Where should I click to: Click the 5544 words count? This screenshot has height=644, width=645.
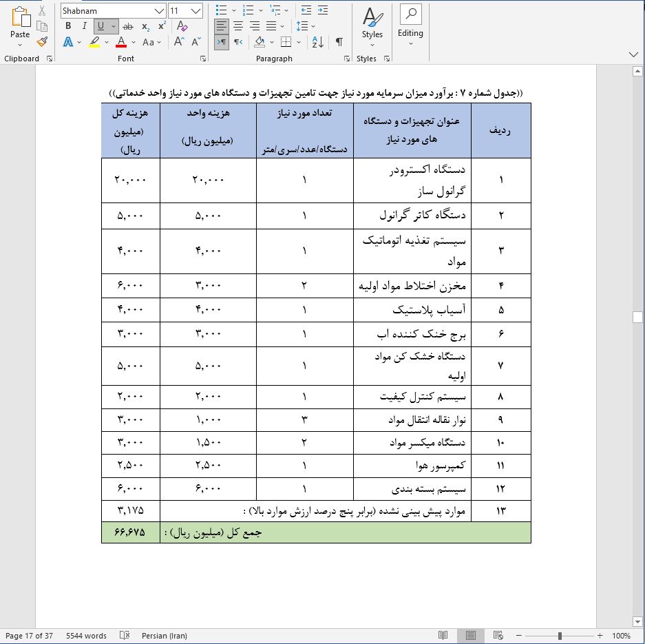[86, 636]
